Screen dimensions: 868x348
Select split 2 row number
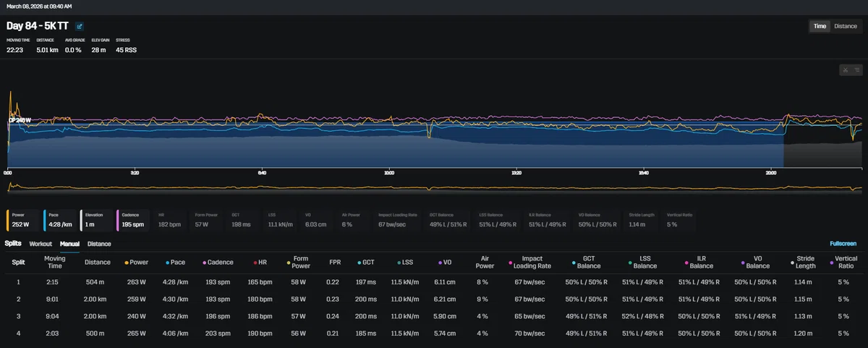click(19, 299)
